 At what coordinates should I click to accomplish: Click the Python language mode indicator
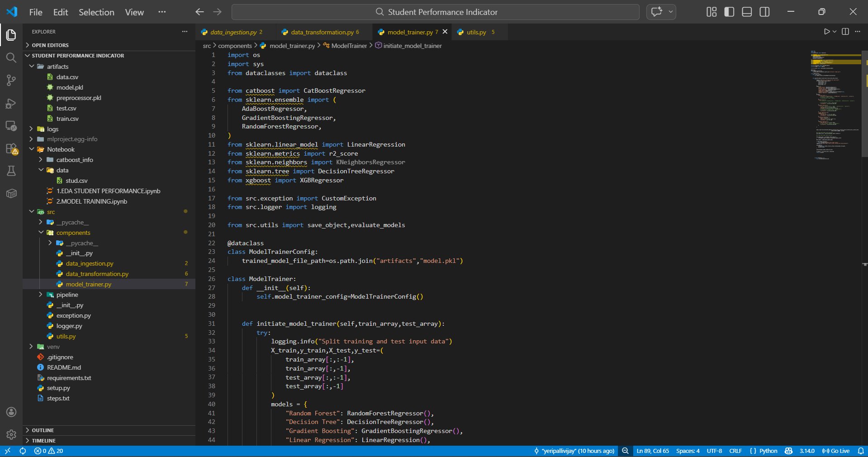[x=768, y=451]
